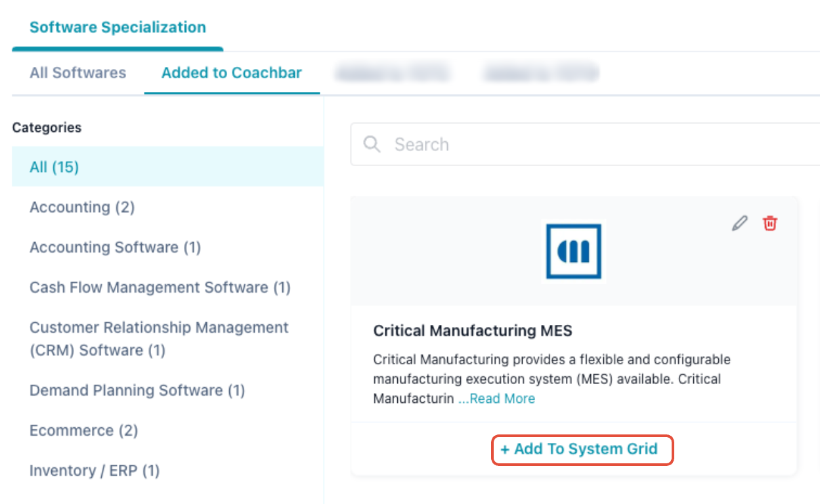The image size is (820, 504).
Task: Select Cash Flow Management Software category
Action: (160, 287)
